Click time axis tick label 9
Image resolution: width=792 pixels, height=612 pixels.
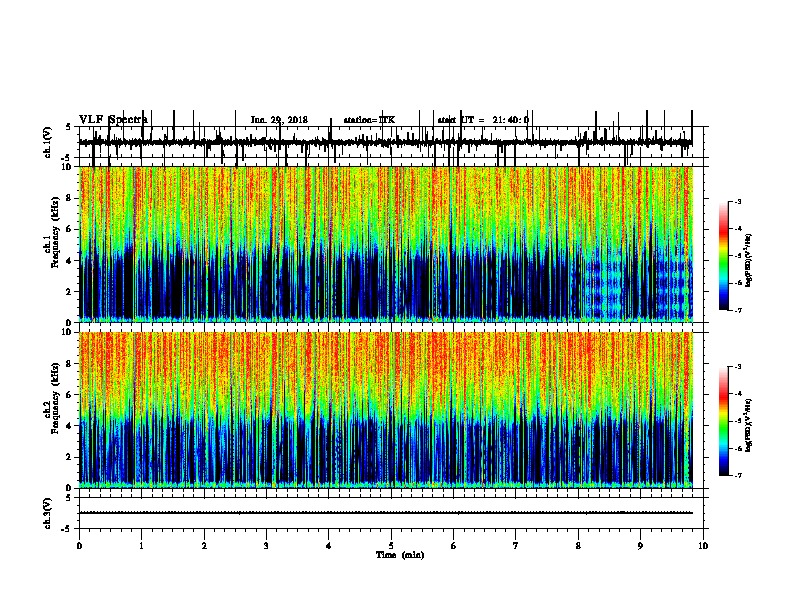coord(640,546)
